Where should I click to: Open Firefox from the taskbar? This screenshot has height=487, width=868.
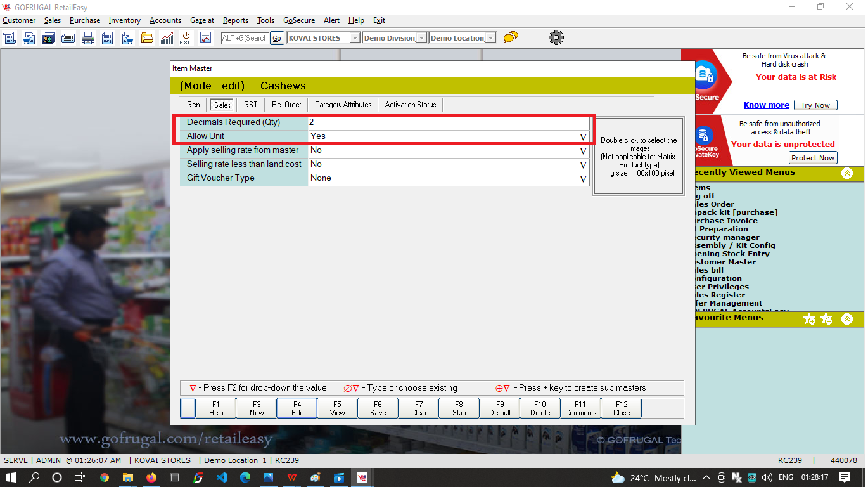click(151, 477)
